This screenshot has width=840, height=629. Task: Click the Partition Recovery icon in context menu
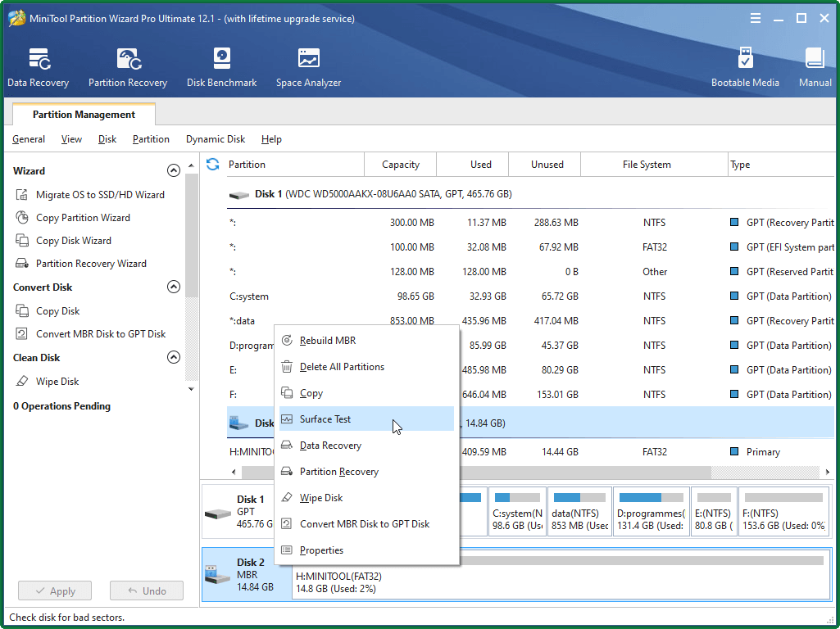tap(287, 471)
